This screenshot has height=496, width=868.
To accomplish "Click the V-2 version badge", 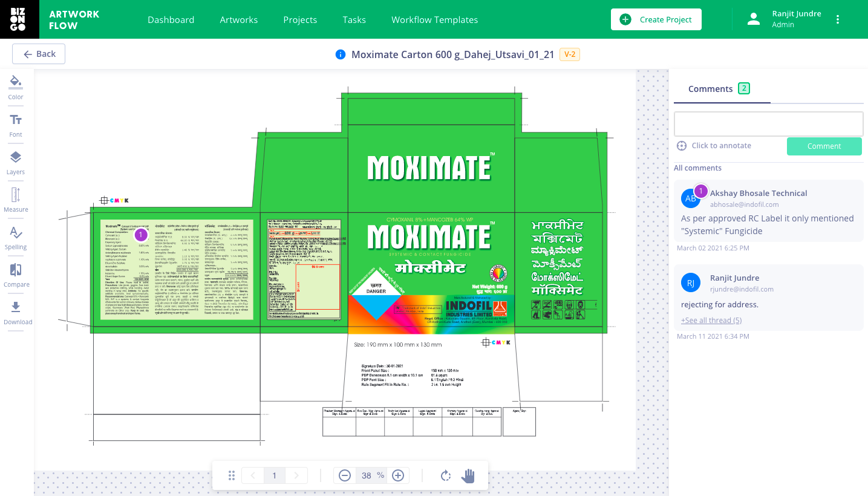I will (x=570, y=54).
